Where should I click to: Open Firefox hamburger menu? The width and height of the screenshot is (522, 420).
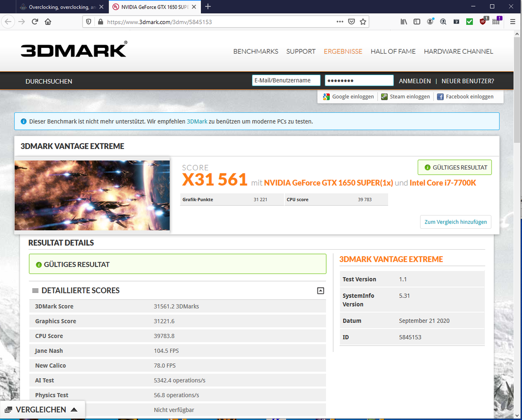click(513, 22)
